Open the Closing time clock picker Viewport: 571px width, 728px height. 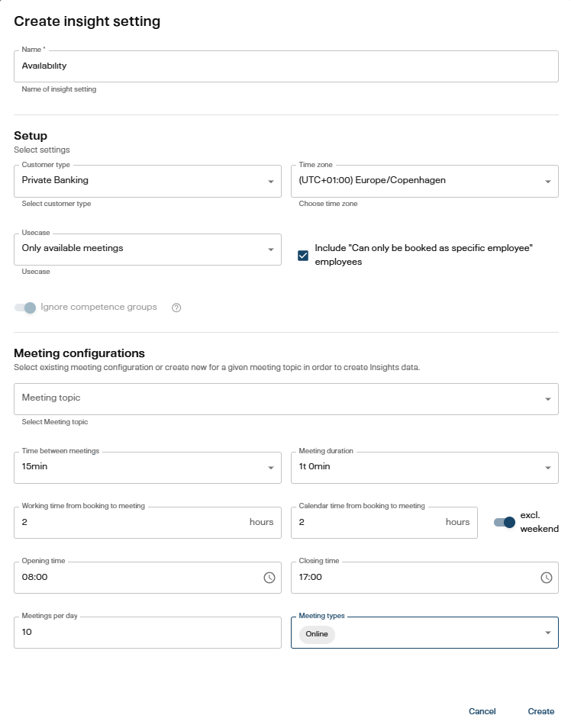pos(547,578)
